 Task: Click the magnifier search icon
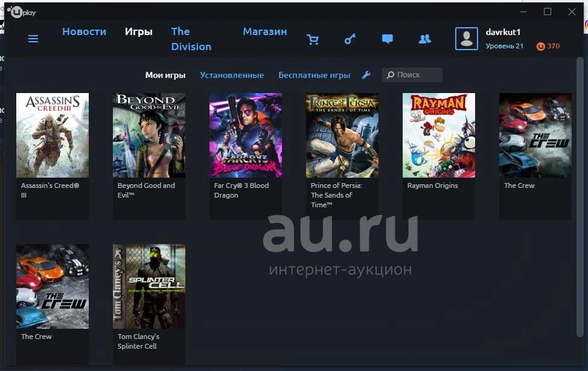point(391,75)
